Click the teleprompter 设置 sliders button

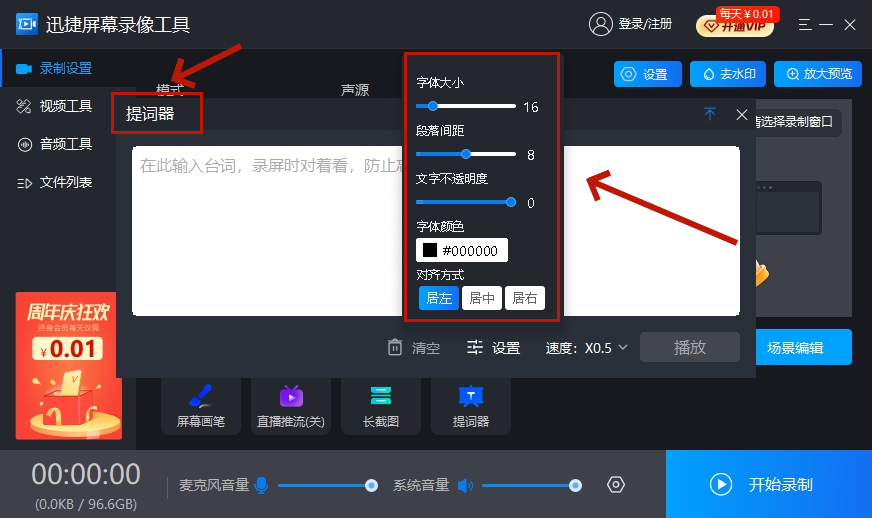(x=494, y=348)
